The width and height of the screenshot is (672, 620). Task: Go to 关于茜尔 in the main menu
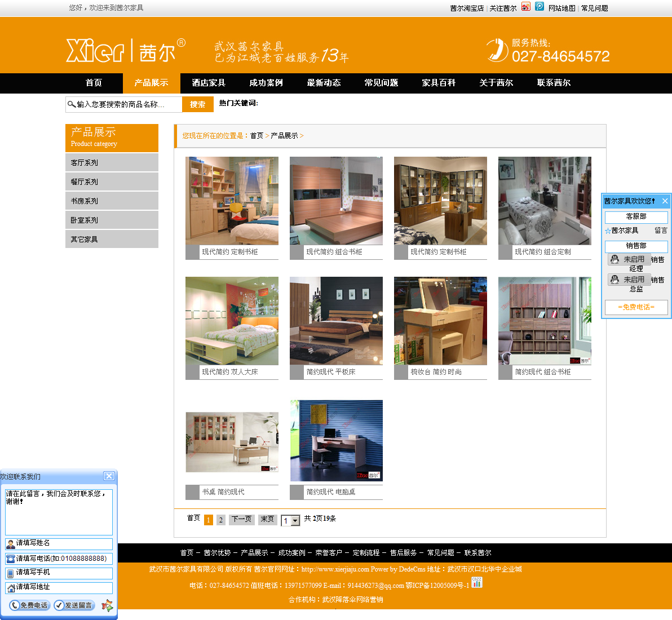(x=496, y=83)
